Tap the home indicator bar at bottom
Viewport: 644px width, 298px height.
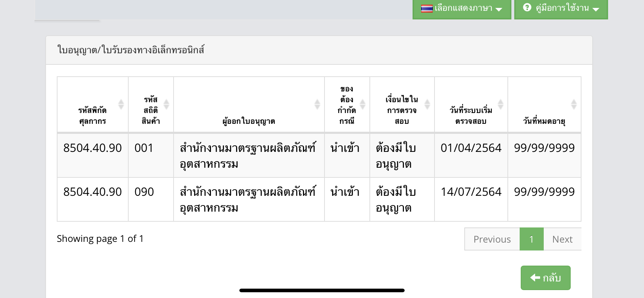point(322,290)
